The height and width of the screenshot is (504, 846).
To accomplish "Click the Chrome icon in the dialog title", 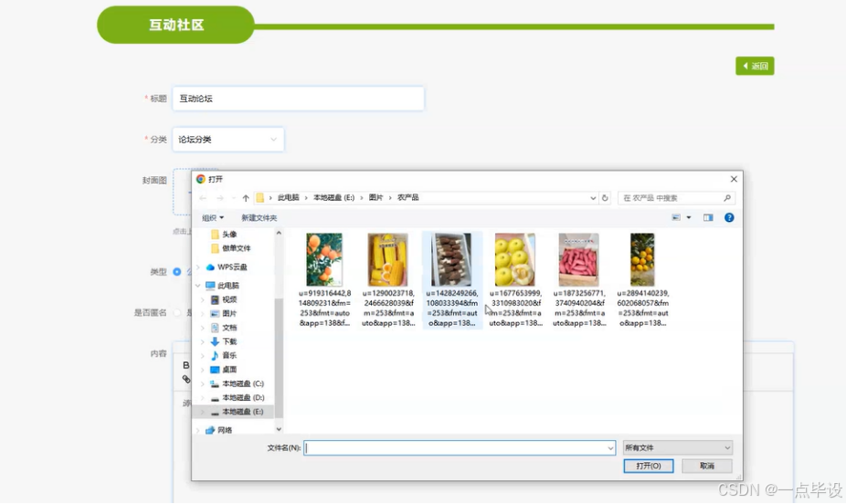I will 201,179.
